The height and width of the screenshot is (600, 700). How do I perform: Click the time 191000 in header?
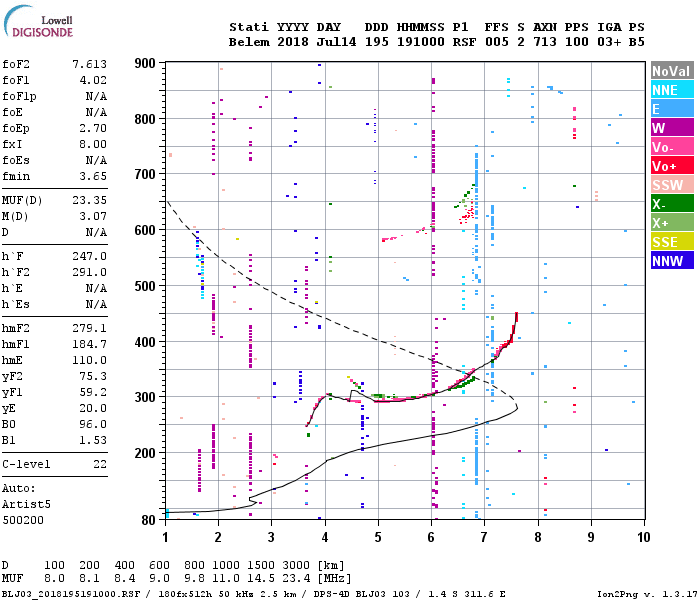click(x=421, y=42)
